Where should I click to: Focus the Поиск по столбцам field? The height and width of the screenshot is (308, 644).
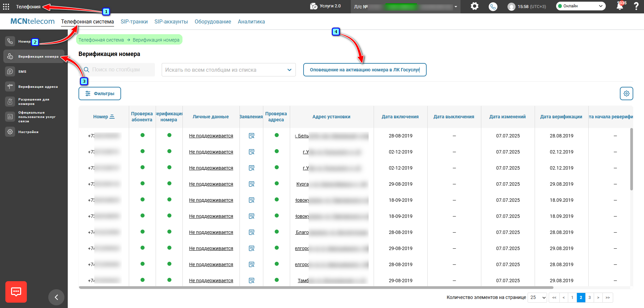(117, 70)
